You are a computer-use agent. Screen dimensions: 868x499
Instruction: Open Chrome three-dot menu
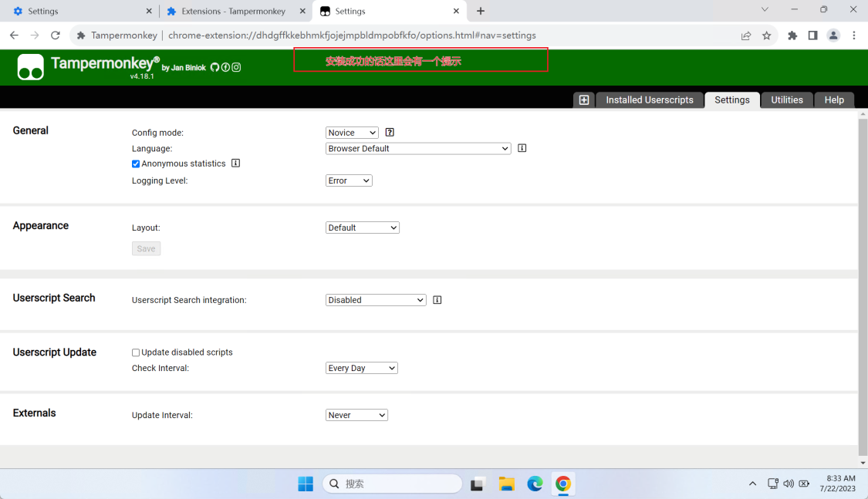coord(854,35)
